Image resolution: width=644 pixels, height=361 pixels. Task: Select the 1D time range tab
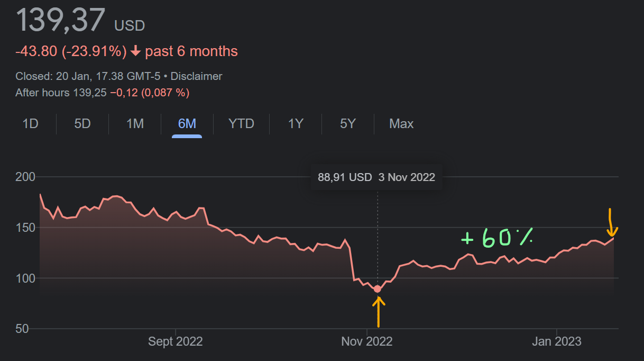coord(30,124)
